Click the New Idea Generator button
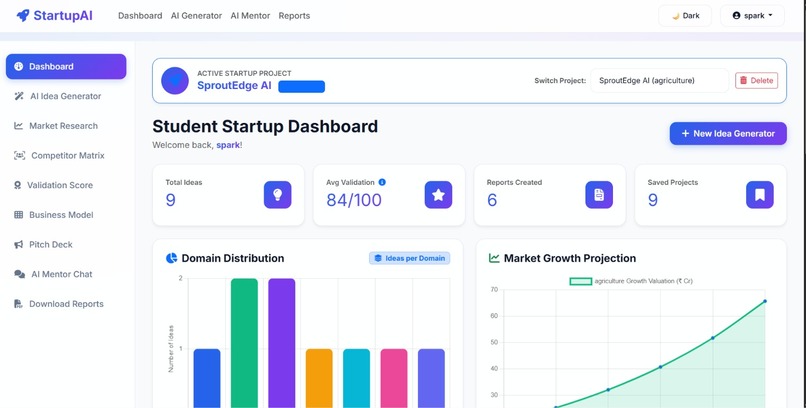806x408 pixels. pyautogui.click(x=728, y=134)
